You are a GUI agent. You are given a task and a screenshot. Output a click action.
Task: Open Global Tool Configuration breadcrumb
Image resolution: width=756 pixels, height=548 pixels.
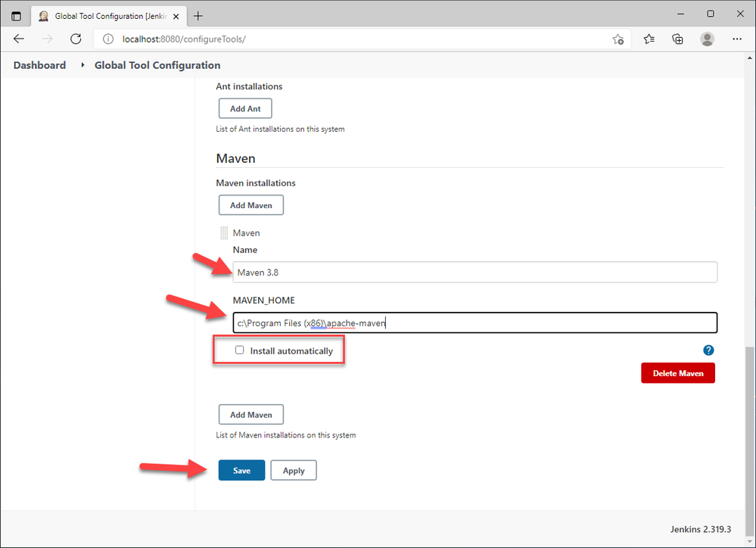[x=157, y=65]
